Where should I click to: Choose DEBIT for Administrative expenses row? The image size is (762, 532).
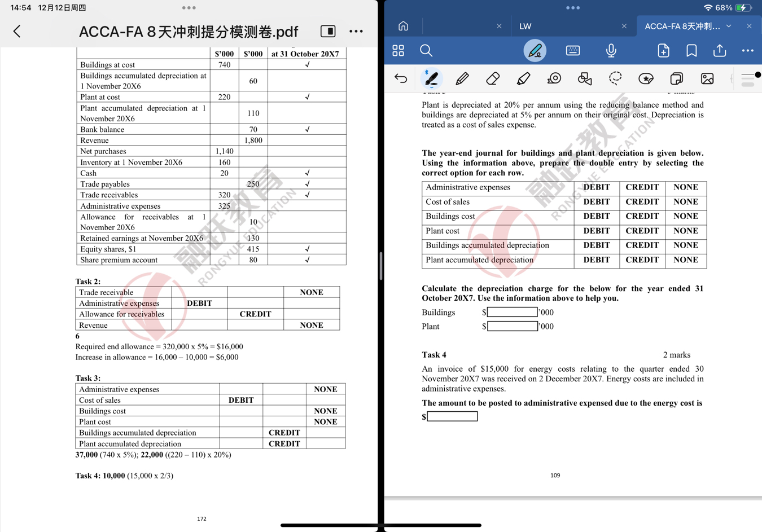tap(596, 187)
